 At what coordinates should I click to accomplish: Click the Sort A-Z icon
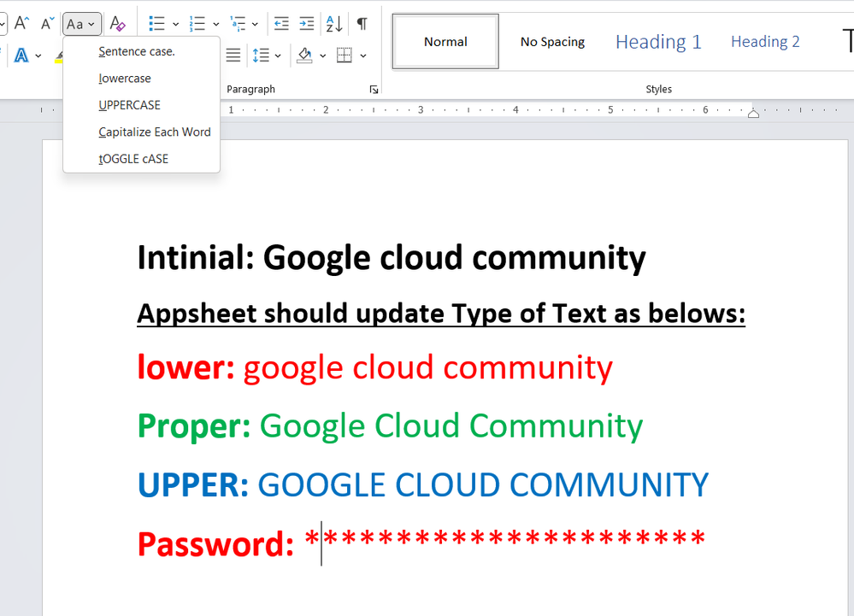click(x=334, y=23)
